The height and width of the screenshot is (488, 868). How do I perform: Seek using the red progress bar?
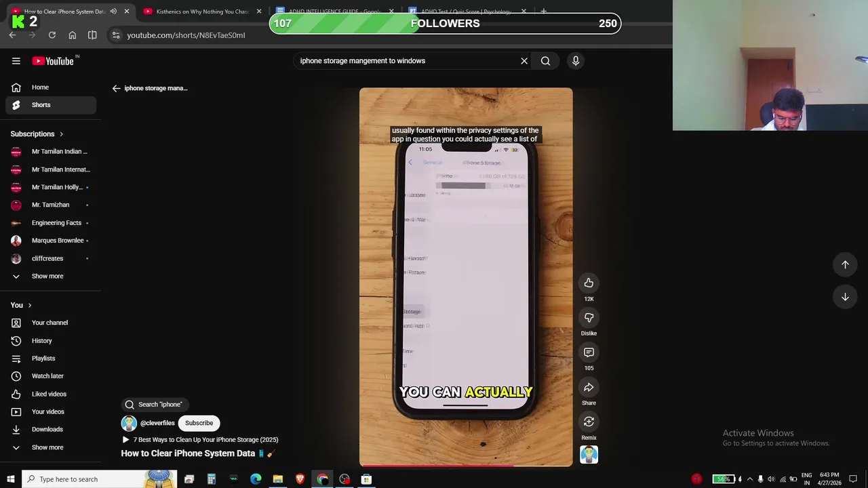click(466, 465)
